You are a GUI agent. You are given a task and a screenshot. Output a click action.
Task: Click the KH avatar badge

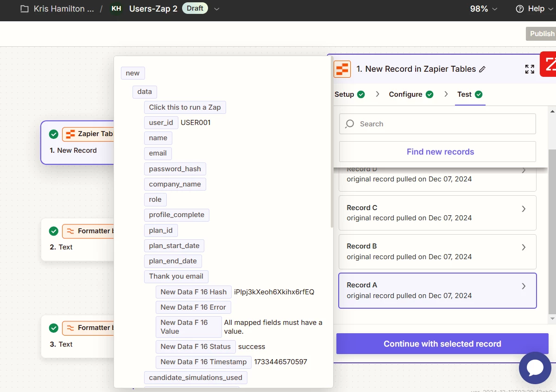(116, 9)
